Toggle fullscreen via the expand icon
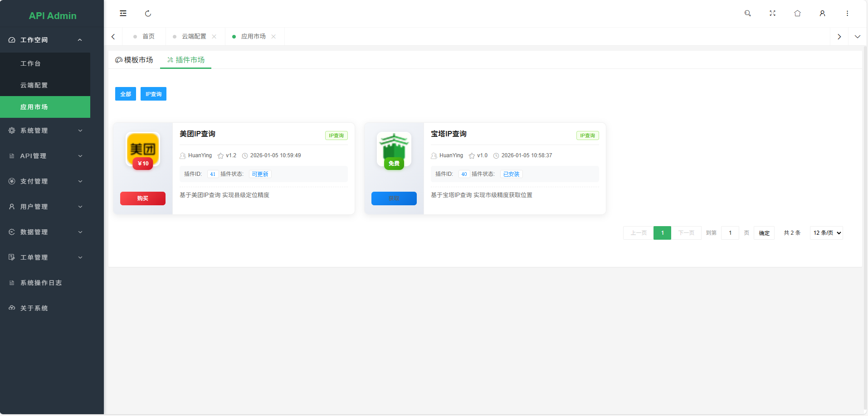868x416 pixels. (x=772, y=13)
